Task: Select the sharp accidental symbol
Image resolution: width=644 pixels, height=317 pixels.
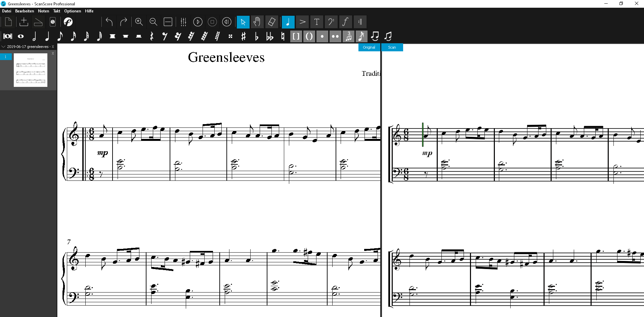Action: pos(244,36)
